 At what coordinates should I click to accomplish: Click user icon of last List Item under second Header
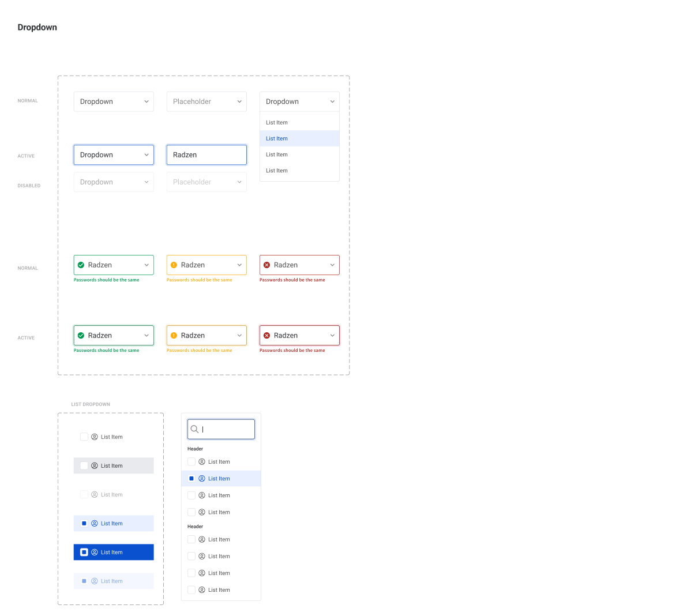pyautogui.click(x=202, y=589)
